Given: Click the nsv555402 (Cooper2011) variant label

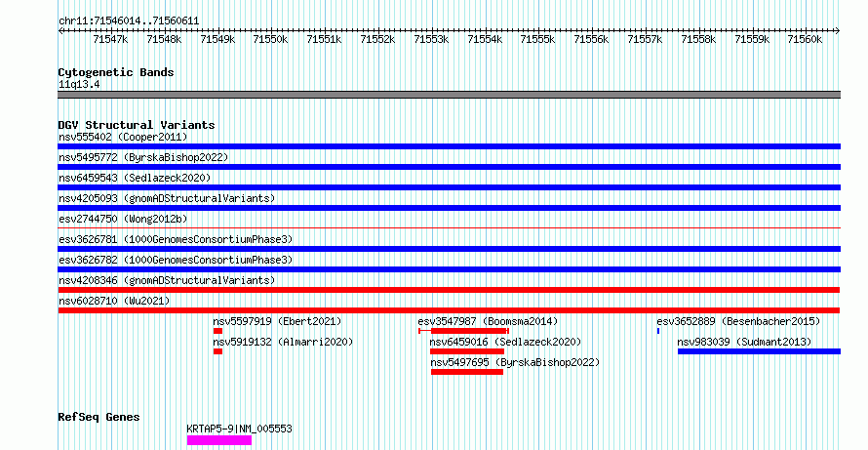Looking at the screenshot, I should click(x=123, y=137).
